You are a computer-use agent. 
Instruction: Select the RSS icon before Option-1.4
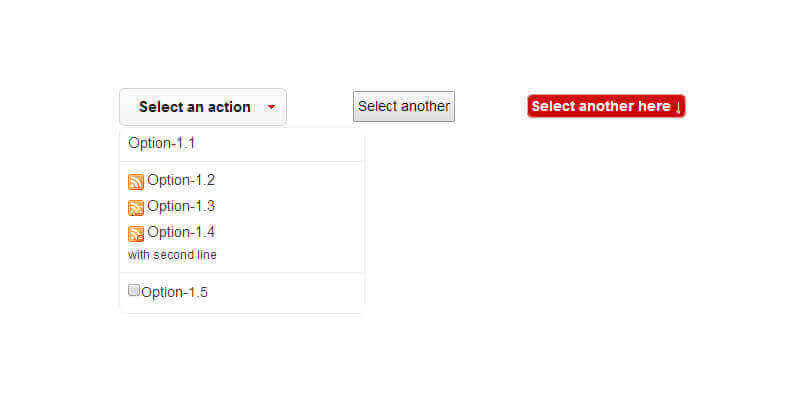point(136,234)
